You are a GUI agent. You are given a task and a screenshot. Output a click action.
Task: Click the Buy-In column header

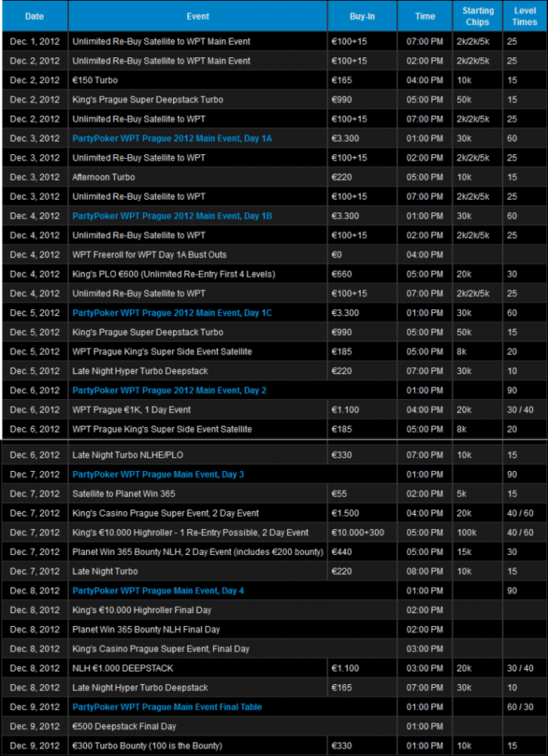[362, 16]
